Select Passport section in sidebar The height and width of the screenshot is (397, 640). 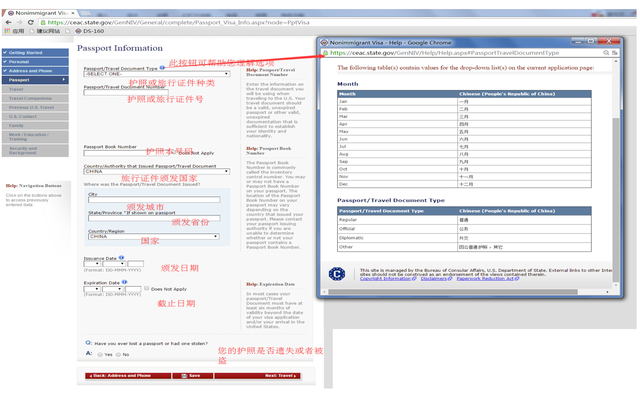(x=35, y=80)
